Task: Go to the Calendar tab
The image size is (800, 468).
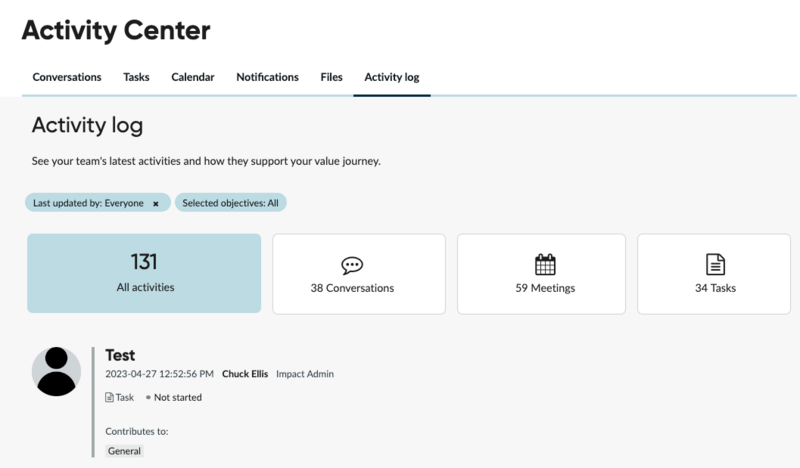Action: click(x=193, y=77)
